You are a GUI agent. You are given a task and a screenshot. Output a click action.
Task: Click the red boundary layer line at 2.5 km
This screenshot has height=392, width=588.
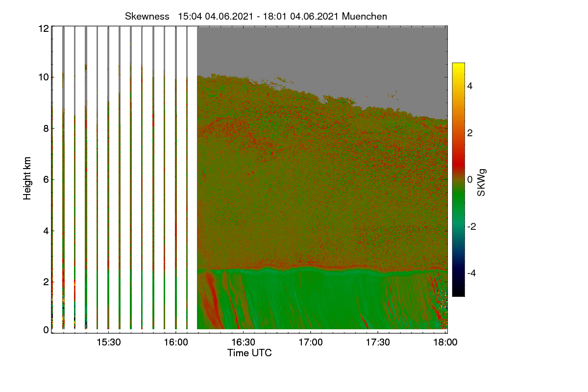pyautogui.click(x=322, y=269)
